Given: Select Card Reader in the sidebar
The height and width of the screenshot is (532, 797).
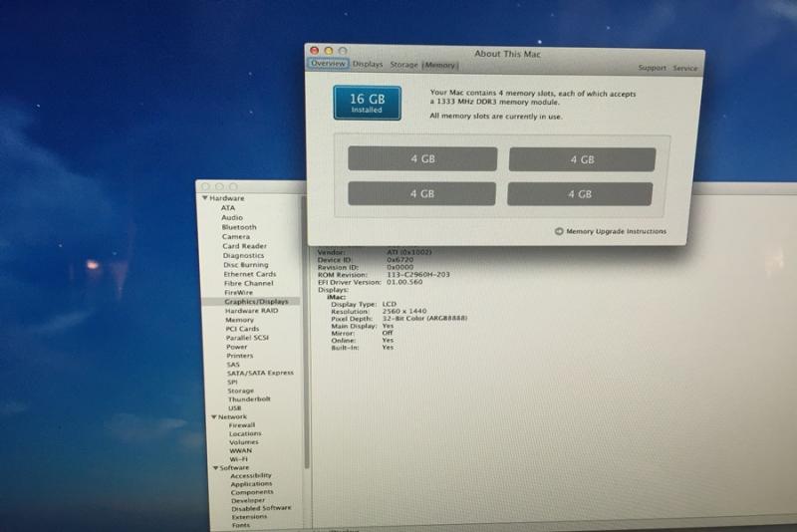Looking at the screenshot, I should pyautogui.click(x=244, y=246).
